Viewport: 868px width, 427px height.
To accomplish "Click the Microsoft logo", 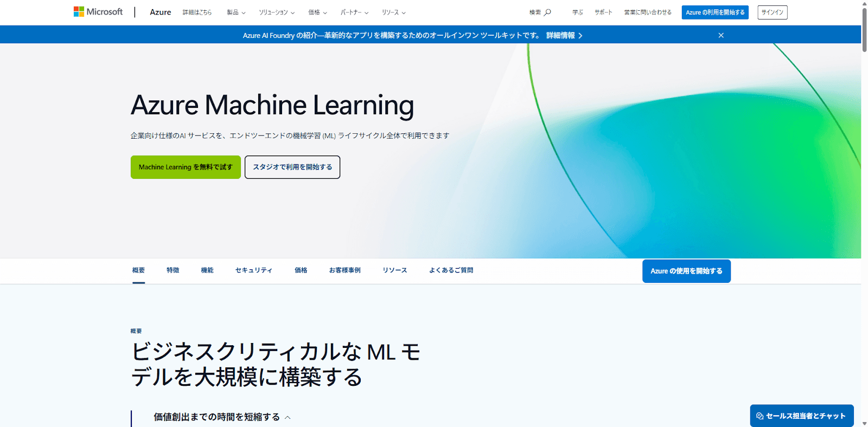I will click(98, 12).
